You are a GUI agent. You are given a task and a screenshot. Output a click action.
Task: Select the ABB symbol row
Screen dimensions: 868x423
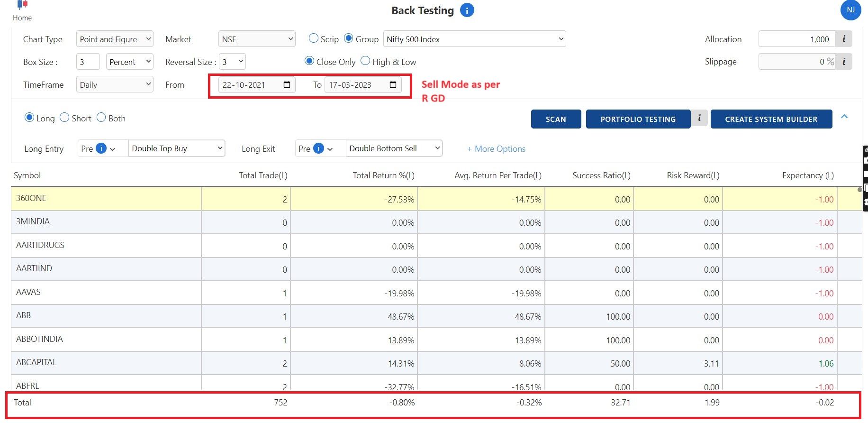(x=436, y=316)
